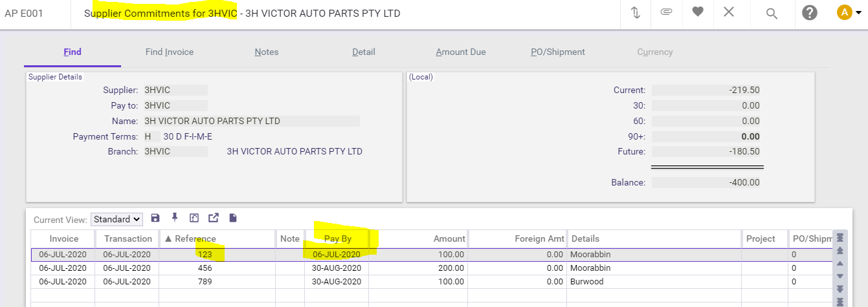
Task: Click the Note column header
Action: tap(290, 238)
